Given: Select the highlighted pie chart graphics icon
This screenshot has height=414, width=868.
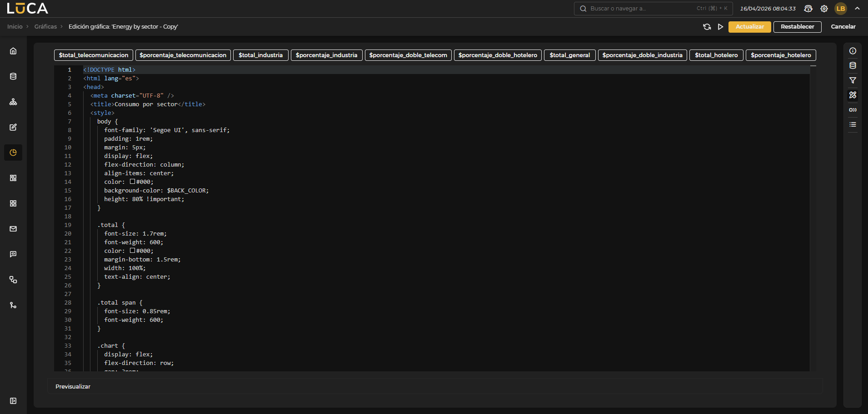Looking at the screenshot, I should coord(13,153).
